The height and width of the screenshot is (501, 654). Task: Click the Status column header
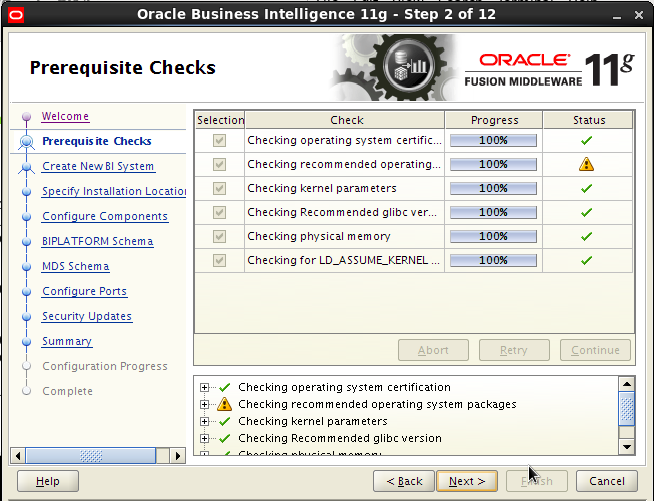pyautogui.click(x=589, y=120)
